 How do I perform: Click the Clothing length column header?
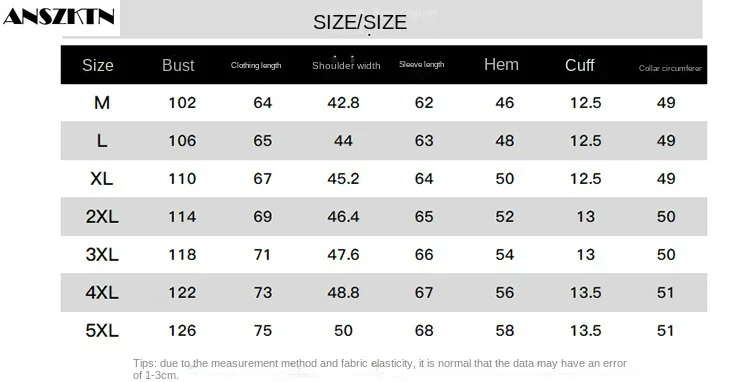(x=256, y=65)
